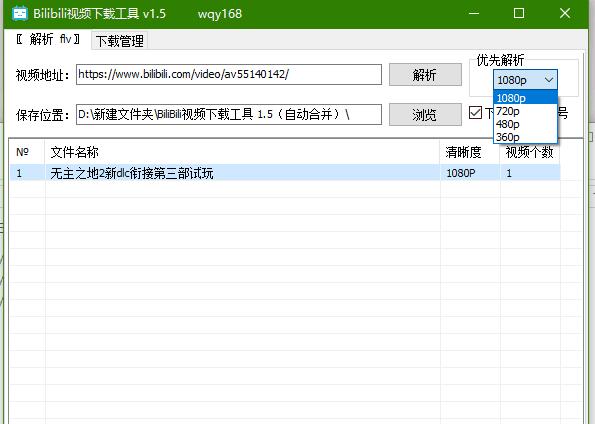Click the 1080P cell in row 1
Viewport: 595px width, 424px height.
click(x=470, y=173)
